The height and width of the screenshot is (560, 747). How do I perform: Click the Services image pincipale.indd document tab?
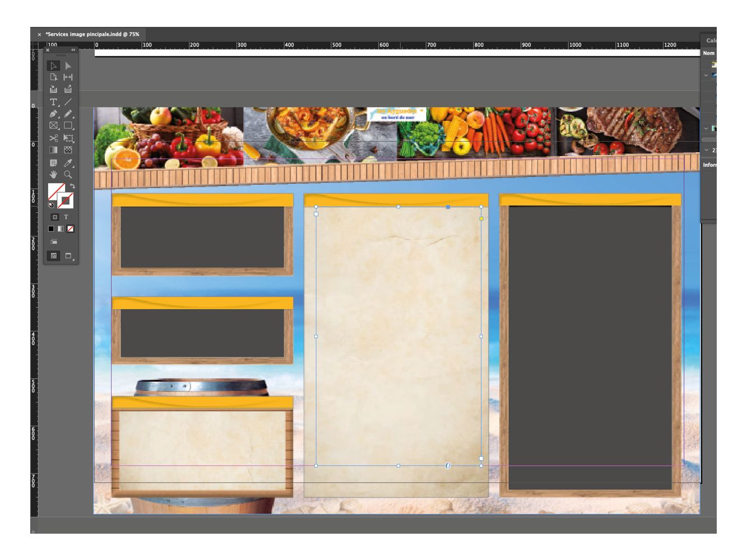(92, 34)
